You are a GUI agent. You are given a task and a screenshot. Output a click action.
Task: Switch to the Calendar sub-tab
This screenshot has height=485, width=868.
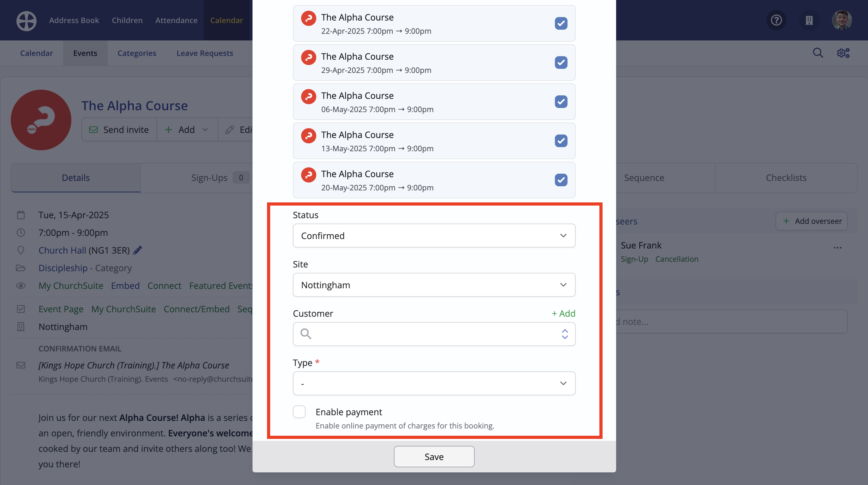point(36,53)
